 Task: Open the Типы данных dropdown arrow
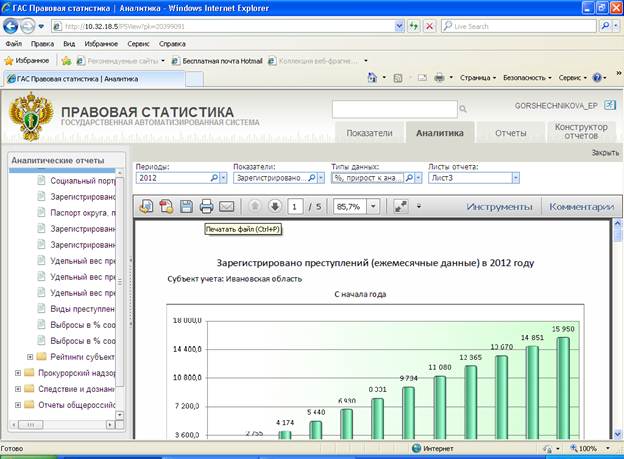[x=418, y=178]
